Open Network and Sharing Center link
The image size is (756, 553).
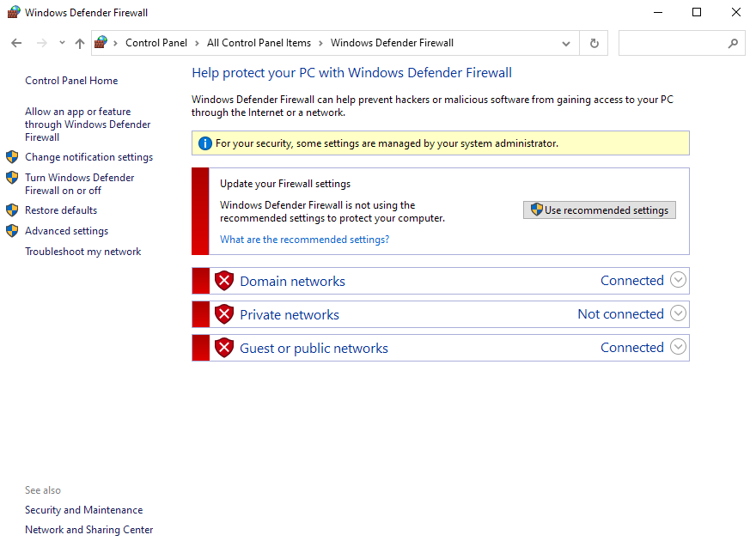(88, 530)
